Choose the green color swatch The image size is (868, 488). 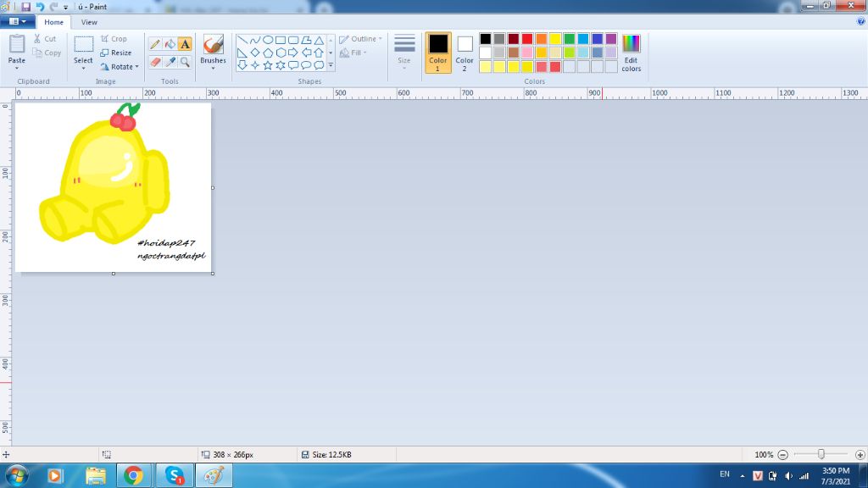[x=569, y=39]
